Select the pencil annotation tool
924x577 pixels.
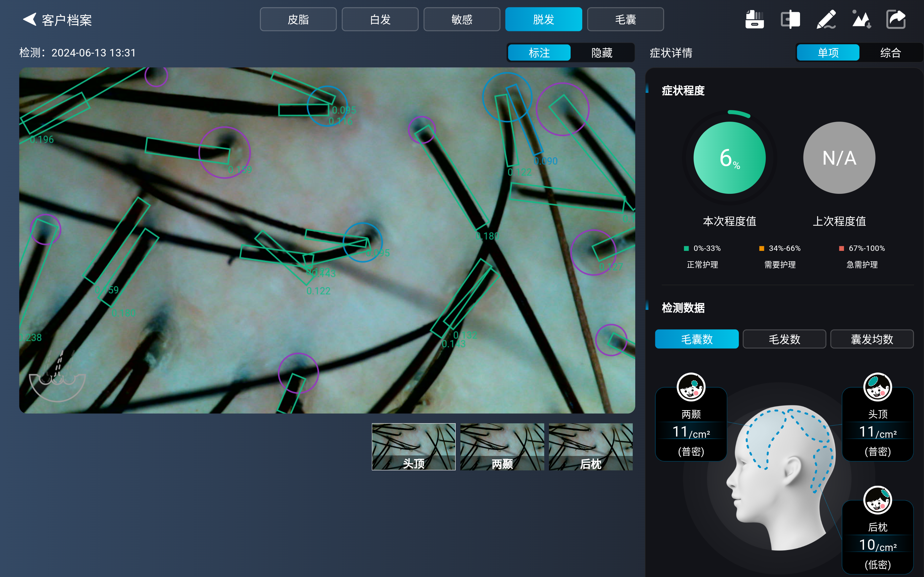pos(825,19)
